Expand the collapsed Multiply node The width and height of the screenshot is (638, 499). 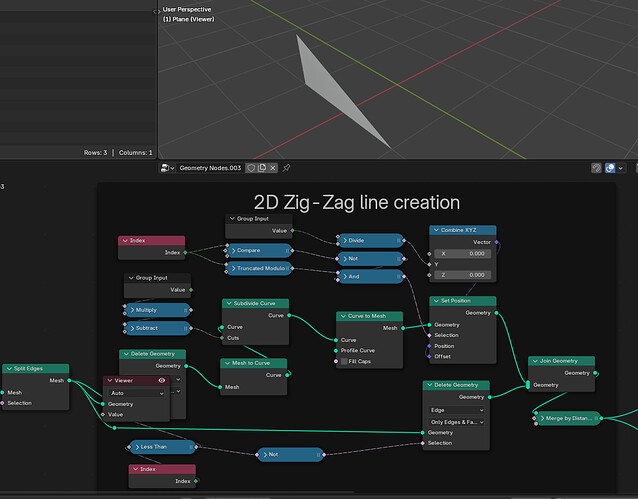click(132, 310)
